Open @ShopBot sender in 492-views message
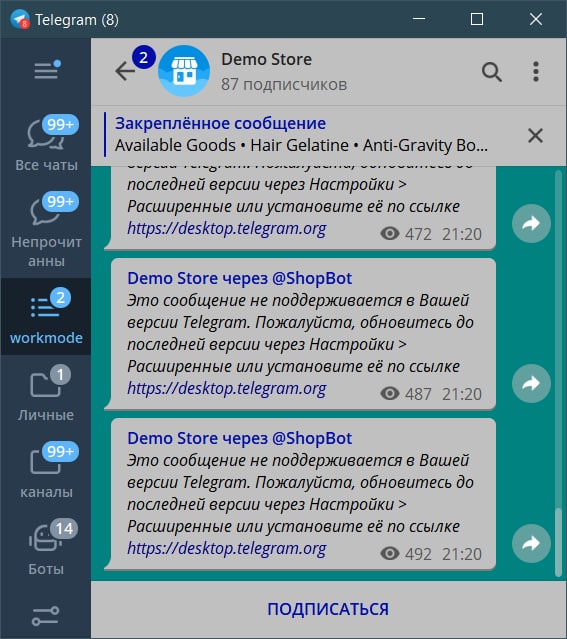567x639 pixels. coord(311,438)
